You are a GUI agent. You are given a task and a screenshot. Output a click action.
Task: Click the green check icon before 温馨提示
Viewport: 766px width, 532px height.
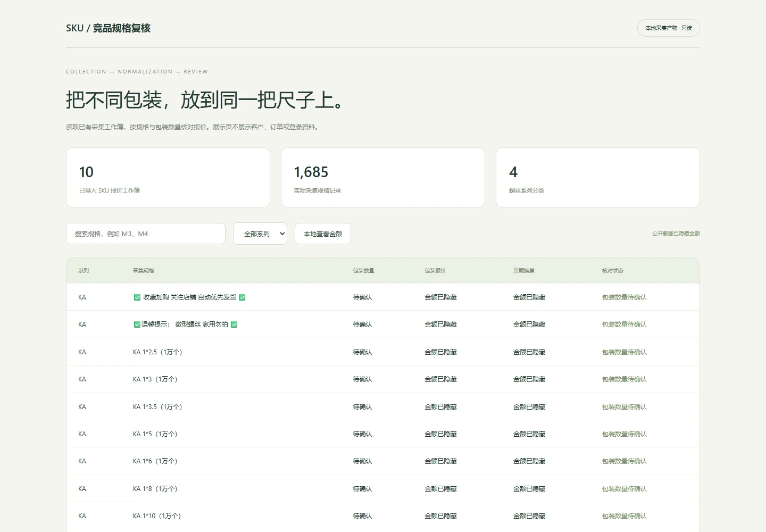click(137, 325)
